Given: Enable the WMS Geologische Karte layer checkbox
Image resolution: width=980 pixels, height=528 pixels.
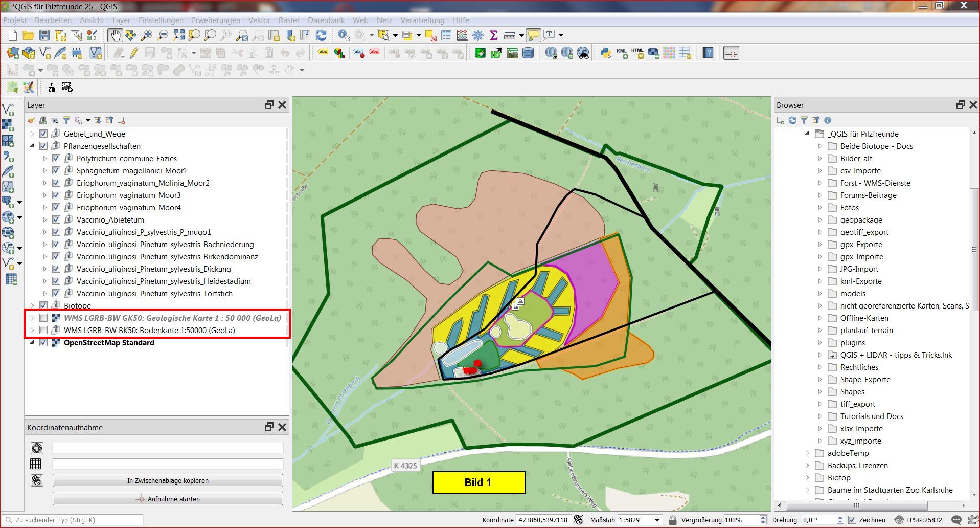Looking at the screenshot, I should [43, 318].
